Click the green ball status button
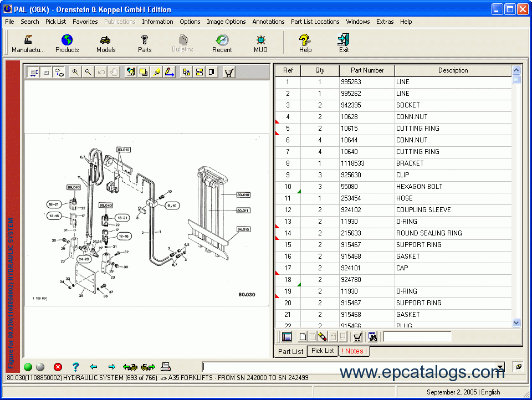 [28, 367]
